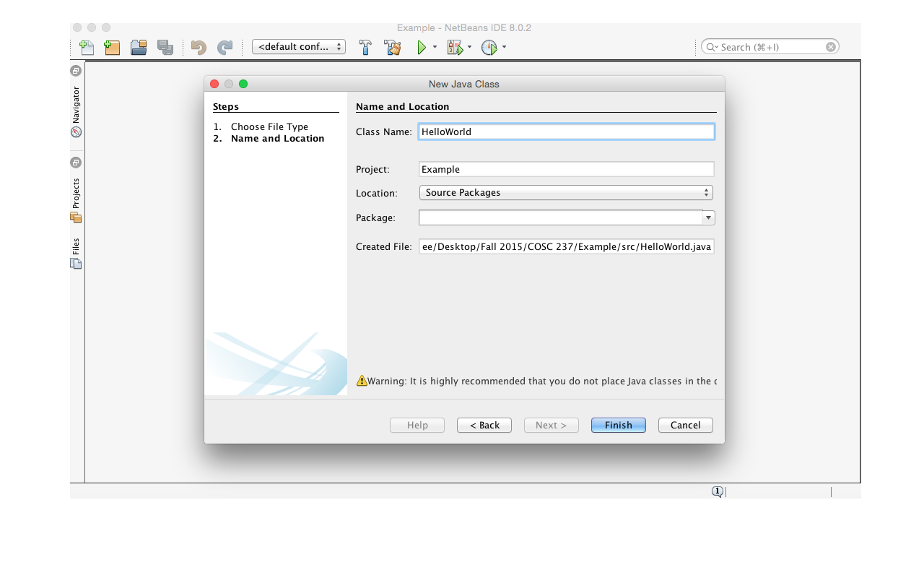Clean and Build with the hammer-broom icon

pos(392,47)
